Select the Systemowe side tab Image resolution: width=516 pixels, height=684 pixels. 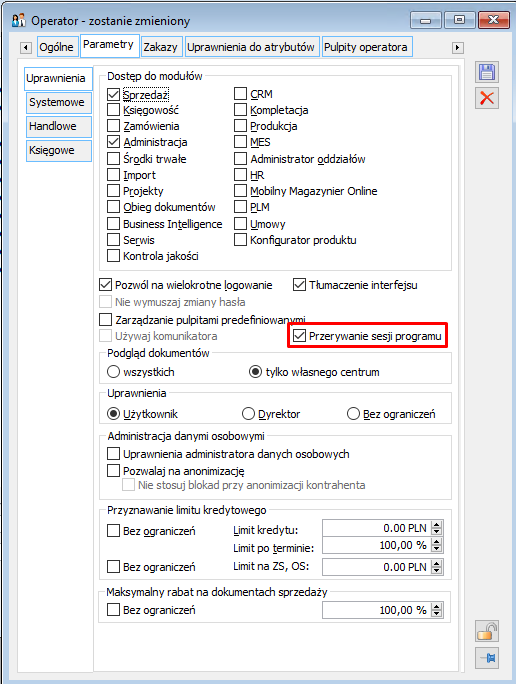pyautogui.click(x=58, y=103)
